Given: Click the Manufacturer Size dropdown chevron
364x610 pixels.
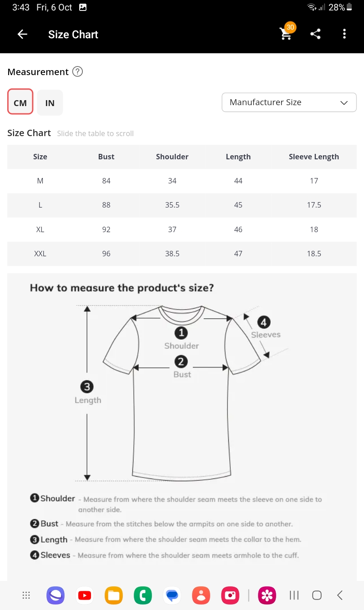Looking at the screenshot, I should click(x=344, y=103).
